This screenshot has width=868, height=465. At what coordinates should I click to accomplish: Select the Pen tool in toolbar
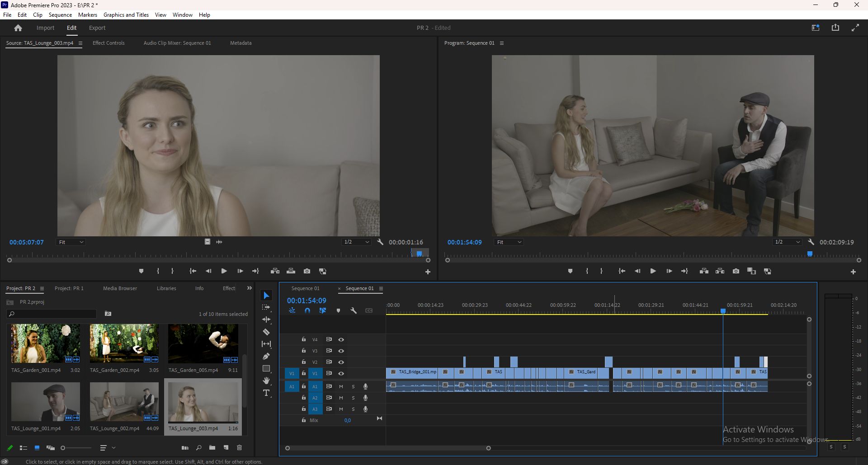point(266,356)
